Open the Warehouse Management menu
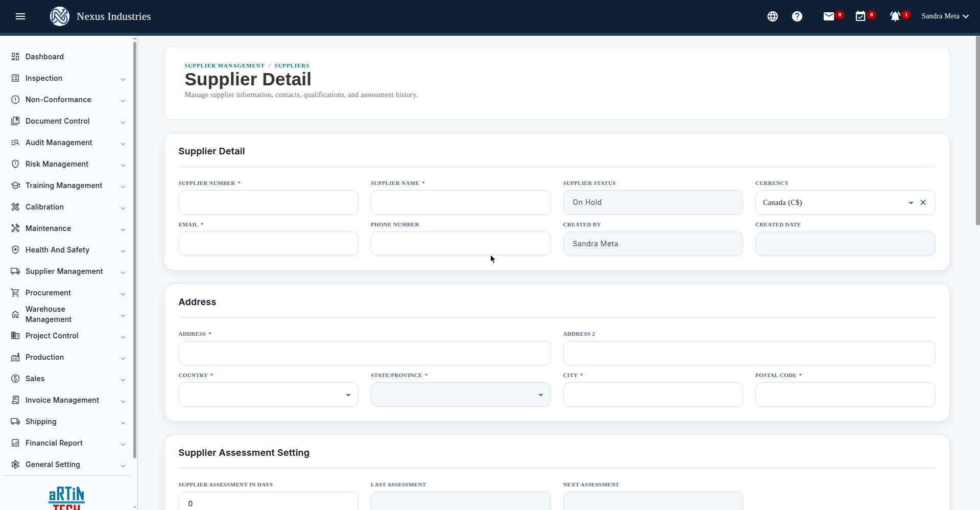 pos(68,314)
